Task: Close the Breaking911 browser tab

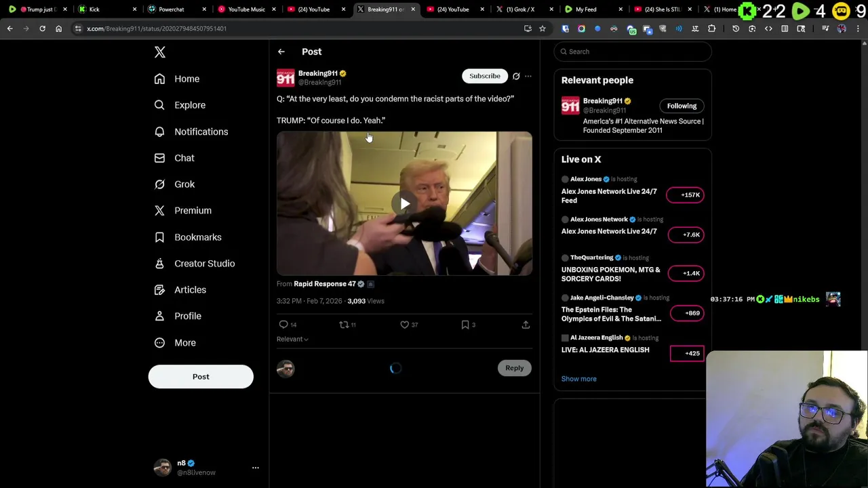Action: coord(413,9)
